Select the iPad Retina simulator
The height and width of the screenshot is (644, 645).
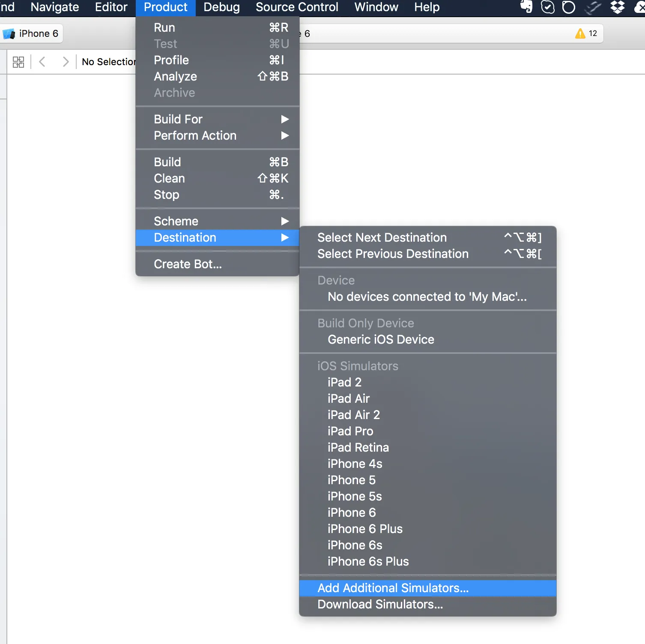428,447
